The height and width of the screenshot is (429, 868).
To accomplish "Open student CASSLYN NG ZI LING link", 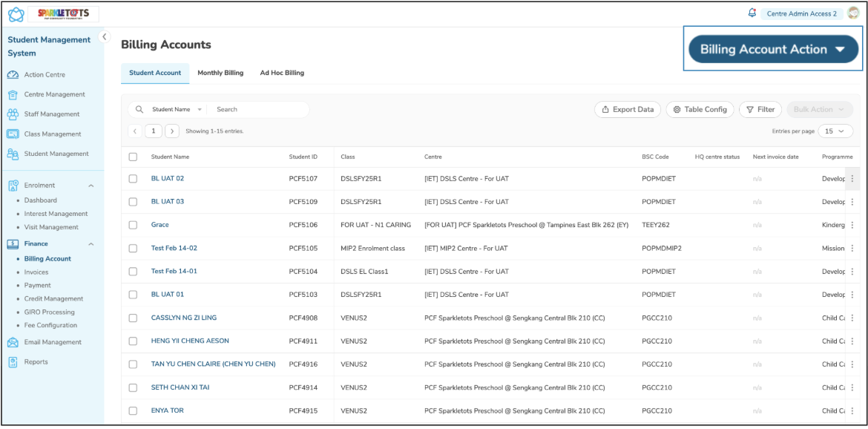I will 184,318.
